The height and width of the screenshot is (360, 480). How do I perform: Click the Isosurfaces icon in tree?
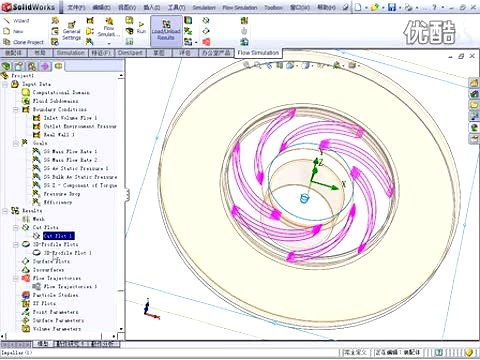[26, 269]
